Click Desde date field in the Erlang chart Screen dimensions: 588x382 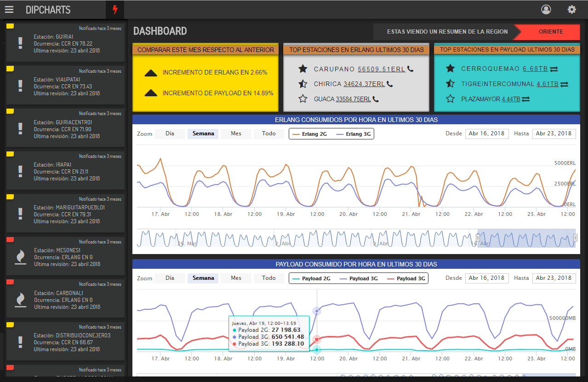pos(487,133)
